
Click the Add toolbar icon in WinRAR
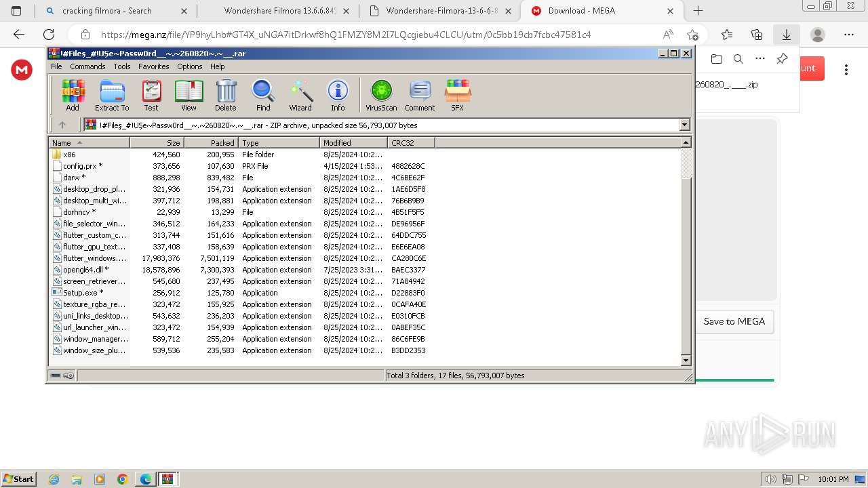coord(73,95)
